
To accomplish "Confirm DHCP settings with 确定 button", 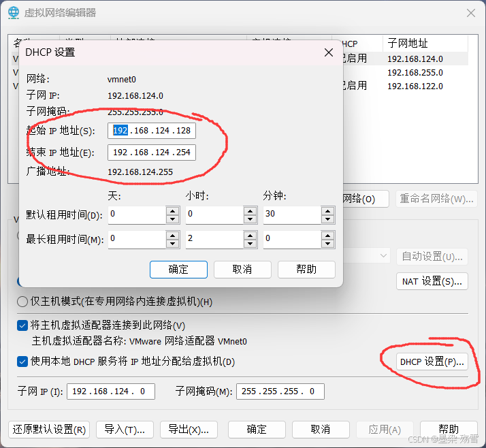I will coord(178,269).
